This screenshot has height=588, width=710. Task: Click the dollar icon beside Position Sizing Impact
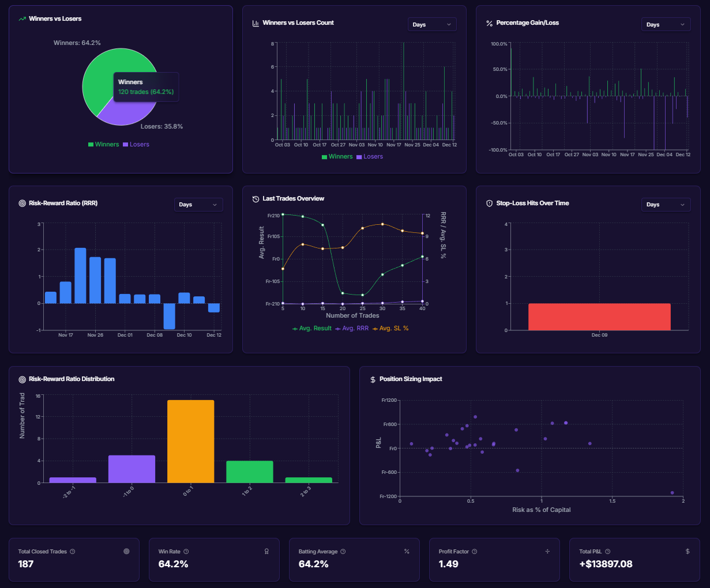pos(373,379)
